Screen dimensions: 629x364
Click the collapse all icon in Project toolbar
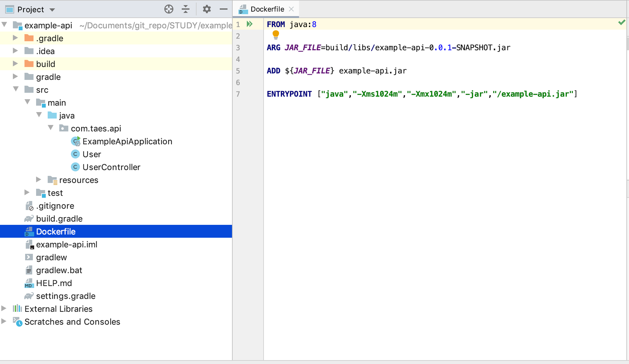(x=186, y=9)
